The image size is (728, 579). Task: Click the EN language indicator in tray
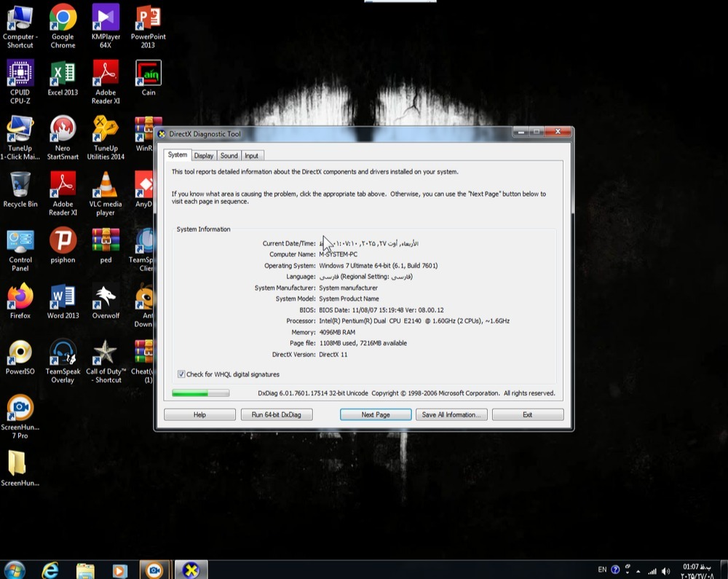602,570
